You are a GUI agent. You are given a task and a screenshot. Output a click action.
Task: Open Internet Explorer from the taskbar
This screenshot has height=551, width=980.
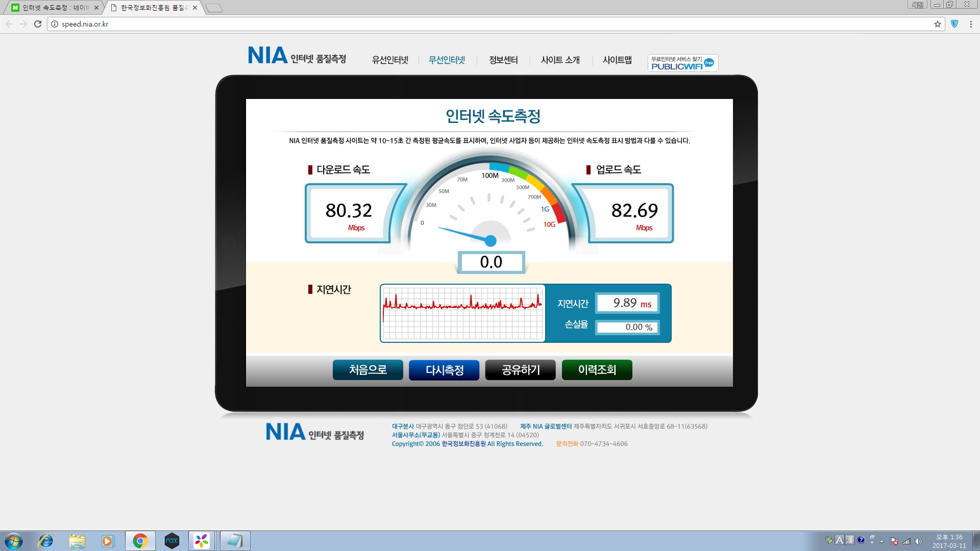pos(46,541)
